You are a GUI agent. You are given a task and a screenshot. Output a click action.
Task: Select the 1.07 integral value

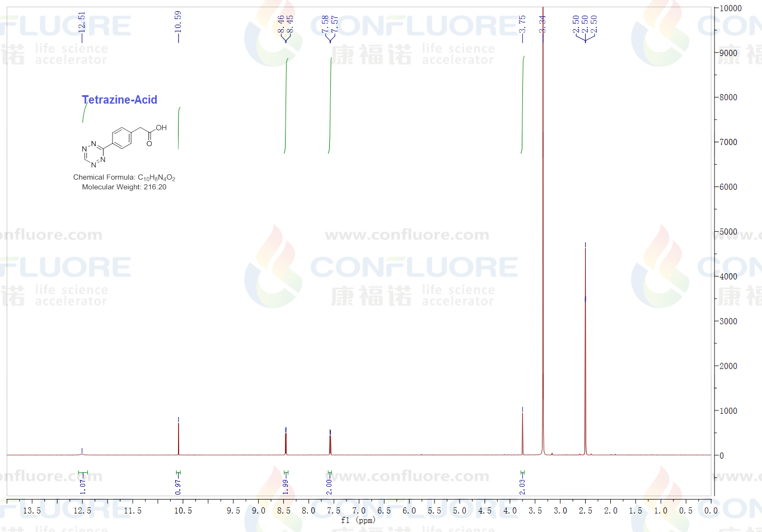tap(82, 486)
